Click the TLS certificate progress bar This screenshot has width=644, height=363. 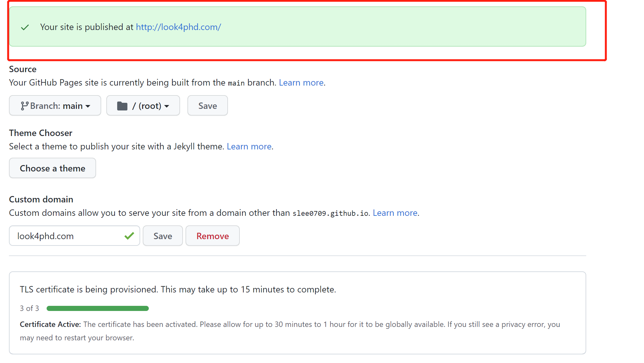click(x=98, y=308)
